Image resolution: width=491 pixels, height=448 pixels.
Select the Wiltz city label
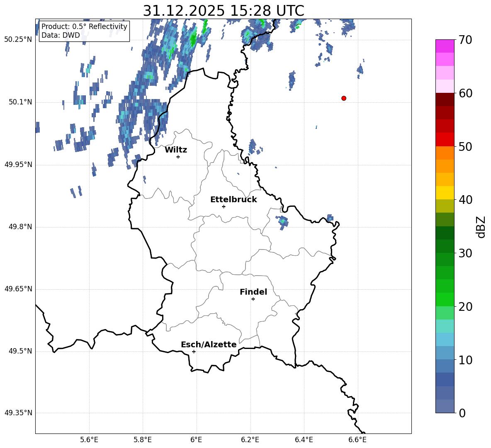176,150
